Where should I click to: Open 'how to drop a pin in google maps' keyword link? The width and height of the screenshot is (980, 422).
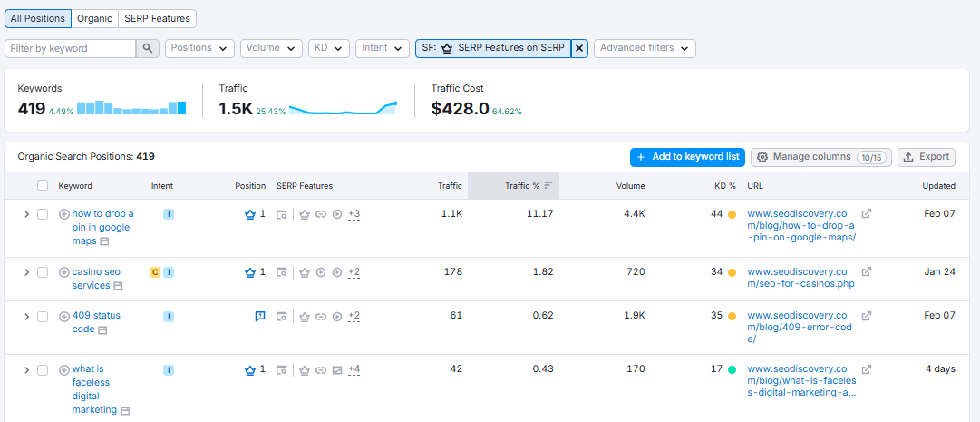pos(103,227)
